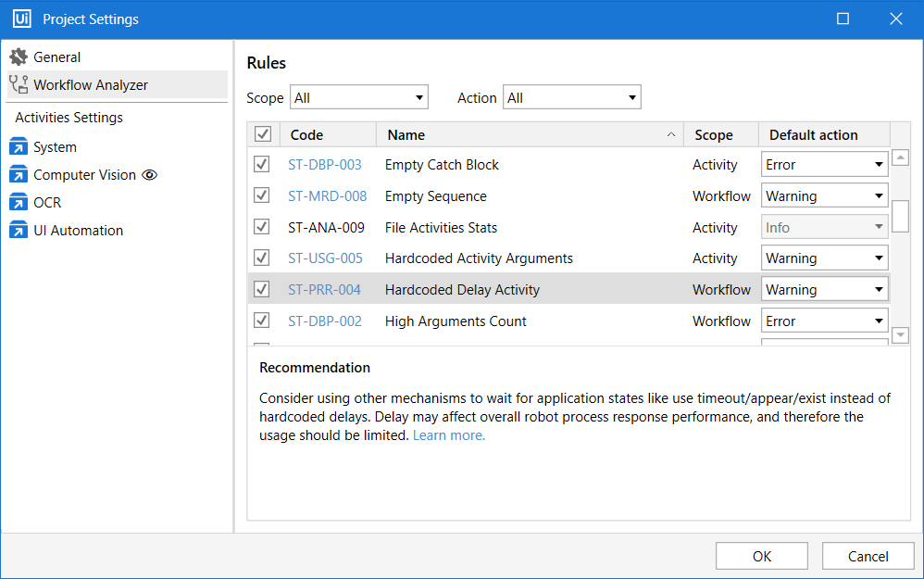Click the Computer Vision package icon
Viewport: 924px width, 579px height.
19,175
